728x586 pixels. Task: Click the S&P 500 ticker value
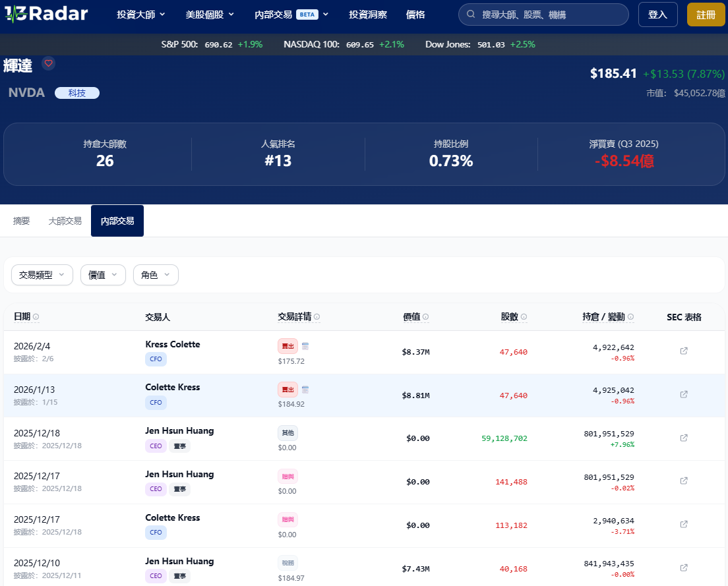coord(219,45)
